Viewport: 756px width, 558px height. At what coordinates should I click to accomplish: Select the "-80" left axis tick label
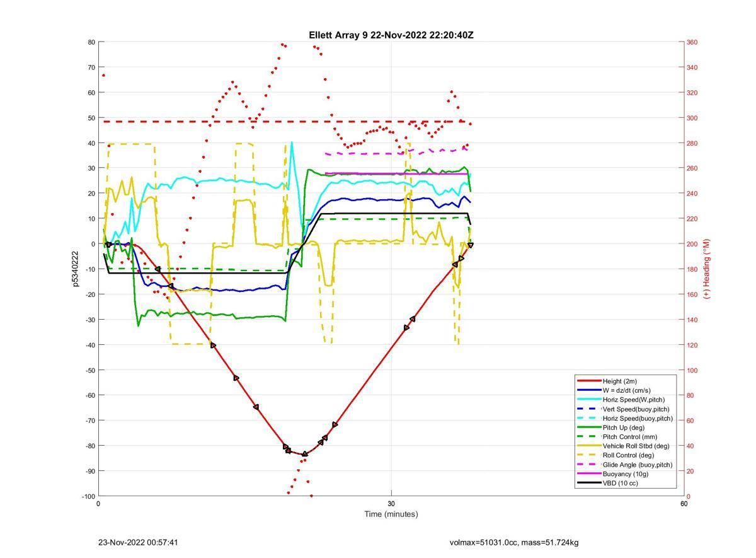click(90, 446)
